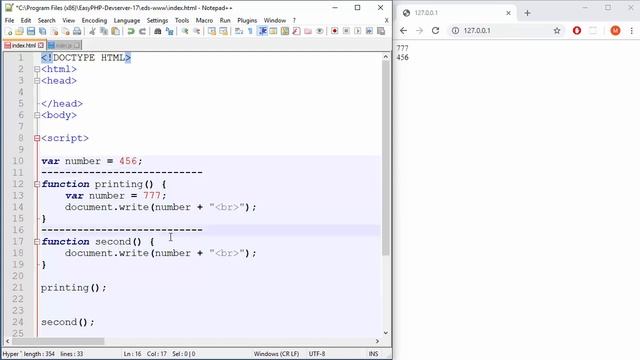Reload the 127.0.0.1 page in the browser
This screenshot has height=360, width=640.
436,31
